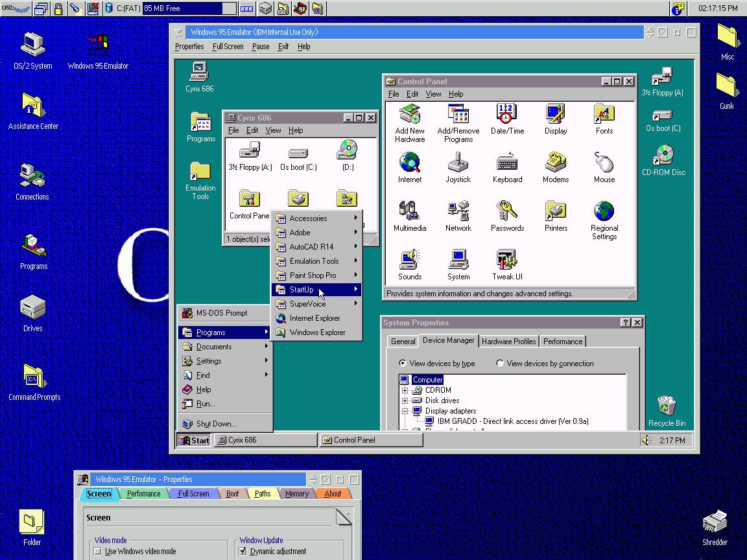Open the Memory tab in emulator Properties
This screenshot has width=747, height=560.
pyautogui.click(x=297, y=494)
